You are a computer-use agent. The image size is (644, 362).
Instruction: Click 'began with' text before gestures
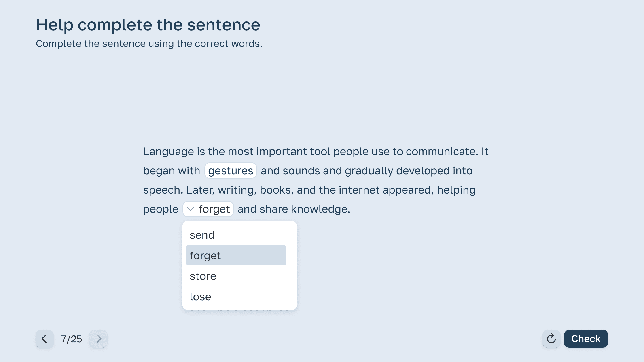tap(172, 171)
